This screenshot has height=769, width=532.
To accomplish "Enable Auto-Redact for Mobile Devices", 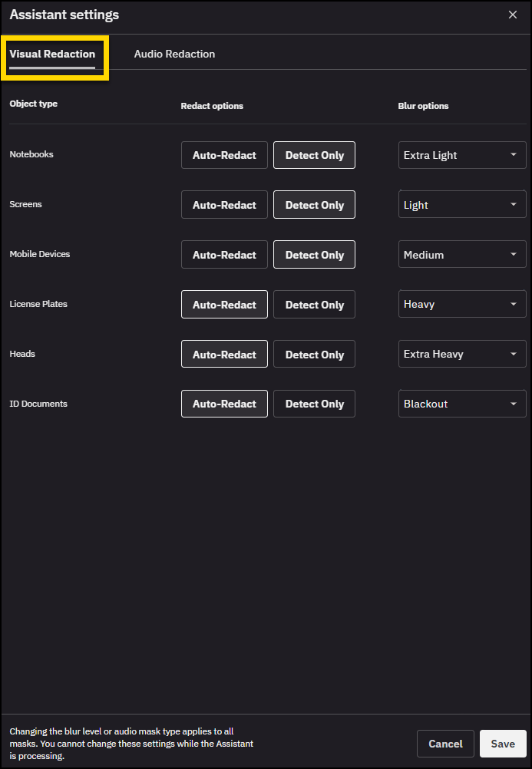I will pos(224,255).
